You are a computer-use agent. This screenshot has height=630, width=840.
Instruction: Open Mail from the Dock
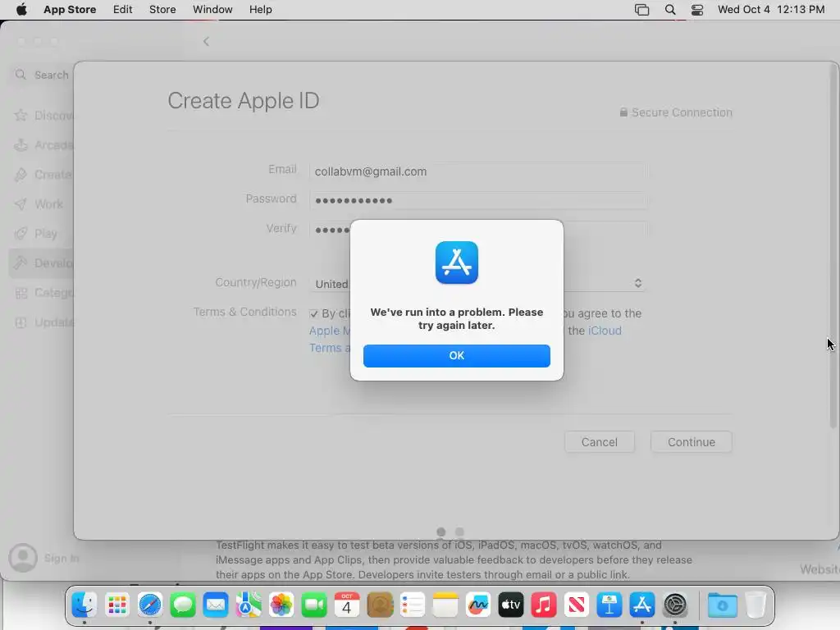(x=216, y=605)
